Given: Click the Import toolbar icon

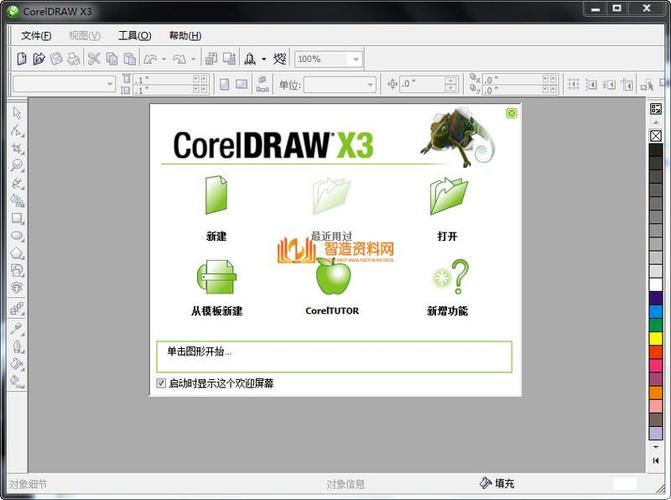Looking at the screenshot, I should click(x=211, y=59).
